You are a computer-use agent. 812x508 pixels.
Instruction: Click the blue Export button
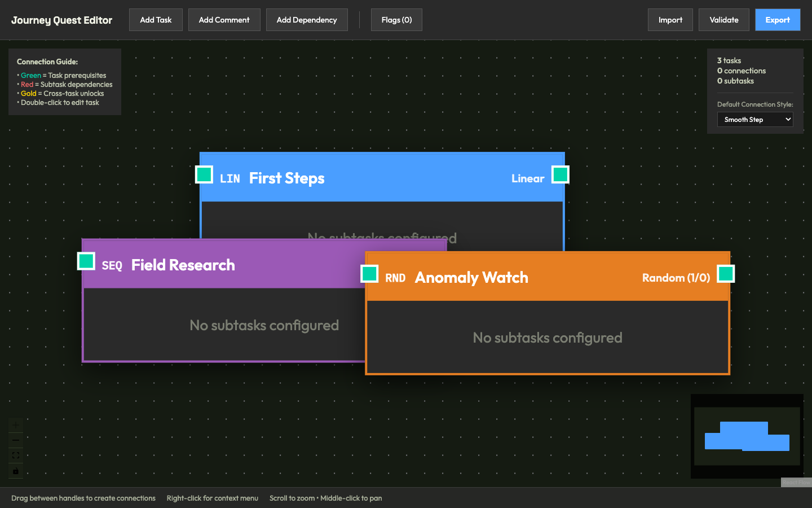pyautogui.click(x=778, y=20)
